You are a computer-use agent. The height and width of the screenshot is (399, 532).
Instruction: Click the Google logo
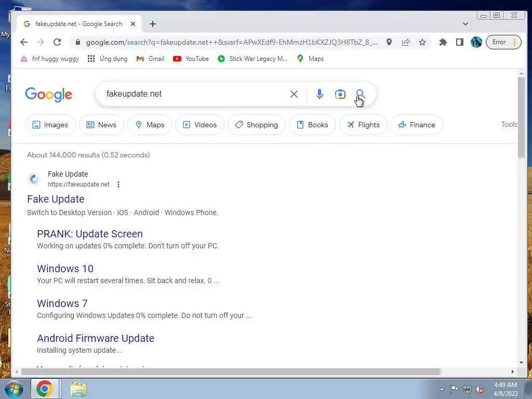point(48,95)
